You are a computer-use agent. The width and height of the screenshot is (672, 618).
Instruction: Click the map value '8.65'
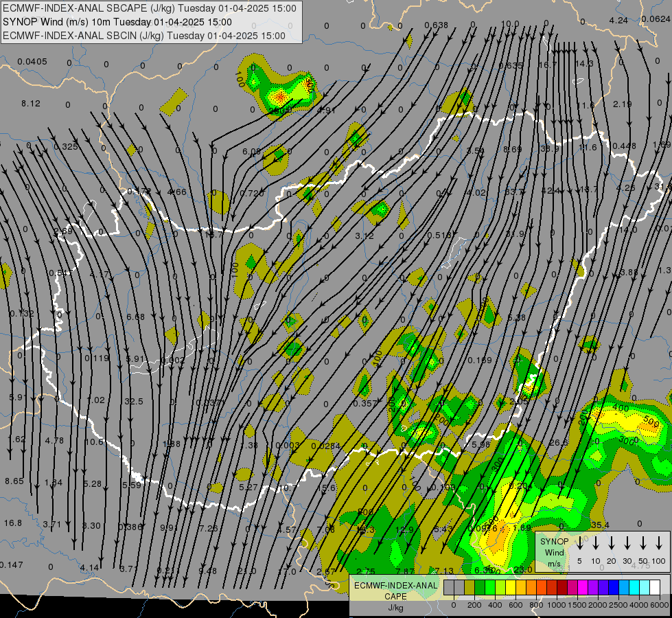pyautogui.click(x=14, y=481)
